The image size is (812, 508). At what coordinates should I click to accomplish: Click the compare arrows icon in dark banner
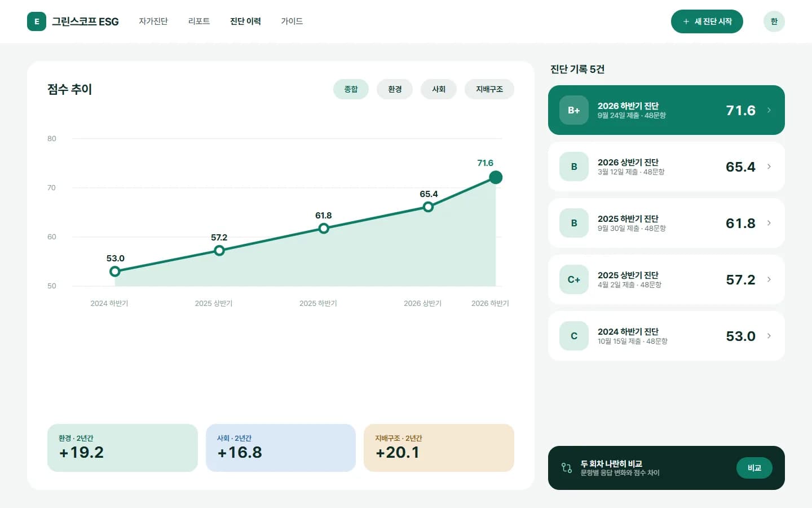pos(567,468)
